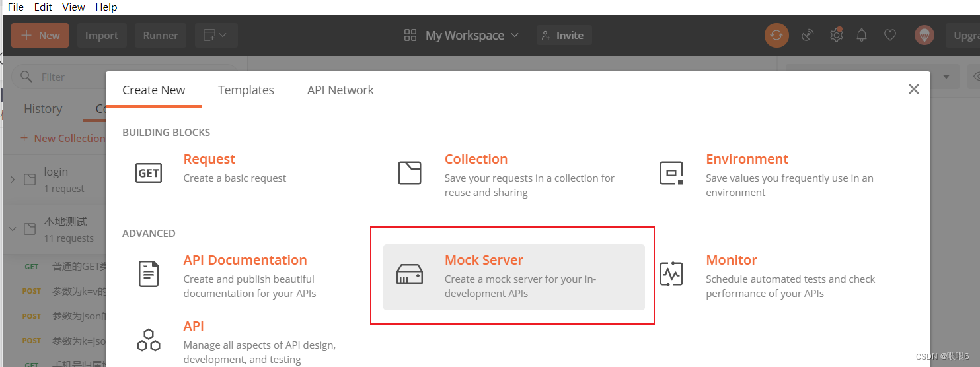980x367 pixels.
Task: Click the Collection folder icon
Action: tap(410, 173)
